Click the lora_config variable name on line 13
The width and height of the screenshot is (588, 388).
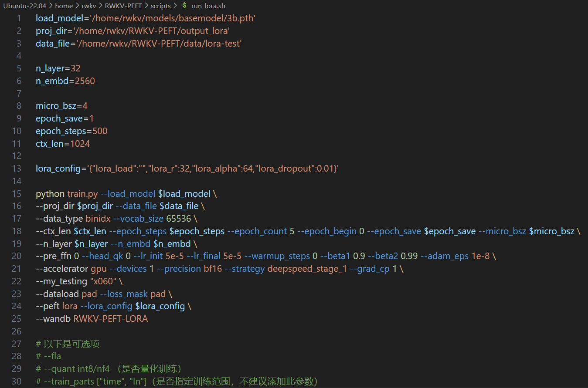(x=58, y=169)
